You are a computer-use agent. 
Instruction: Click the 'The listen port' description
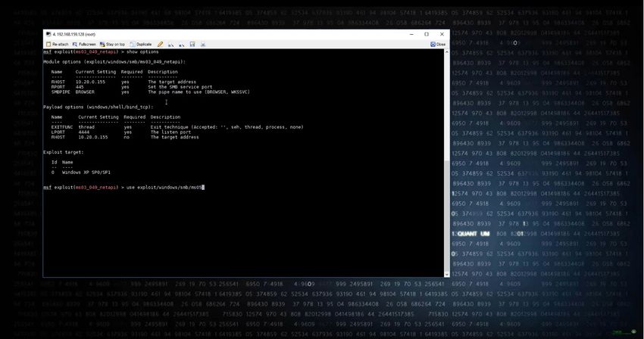[x=171, y=132]
